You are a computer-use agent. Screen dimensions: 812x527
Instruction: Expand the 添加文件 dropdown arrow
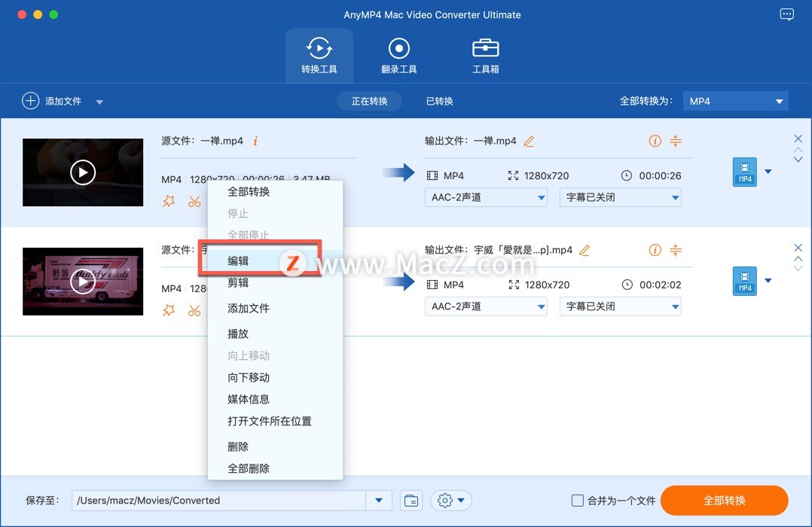(x=99, y=102)
